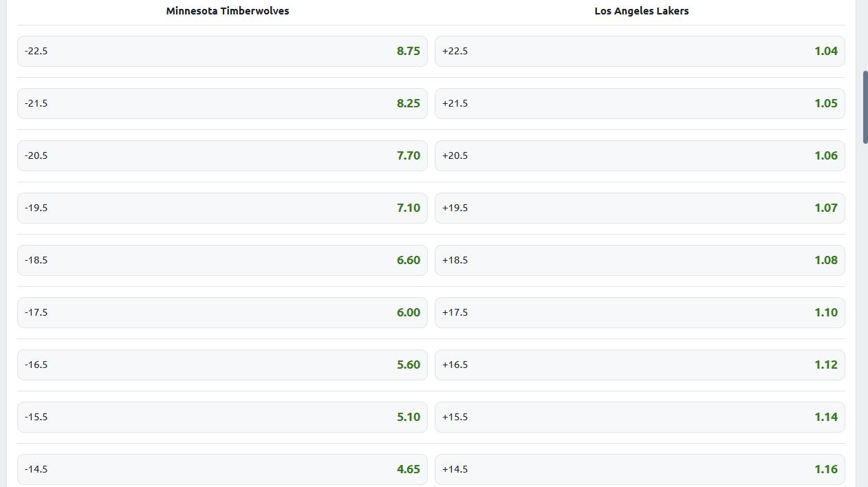Bet on Timberwolves -18.5 at 6.60
The width and height of the screenshot is (868, 487).
coord(222,261)
